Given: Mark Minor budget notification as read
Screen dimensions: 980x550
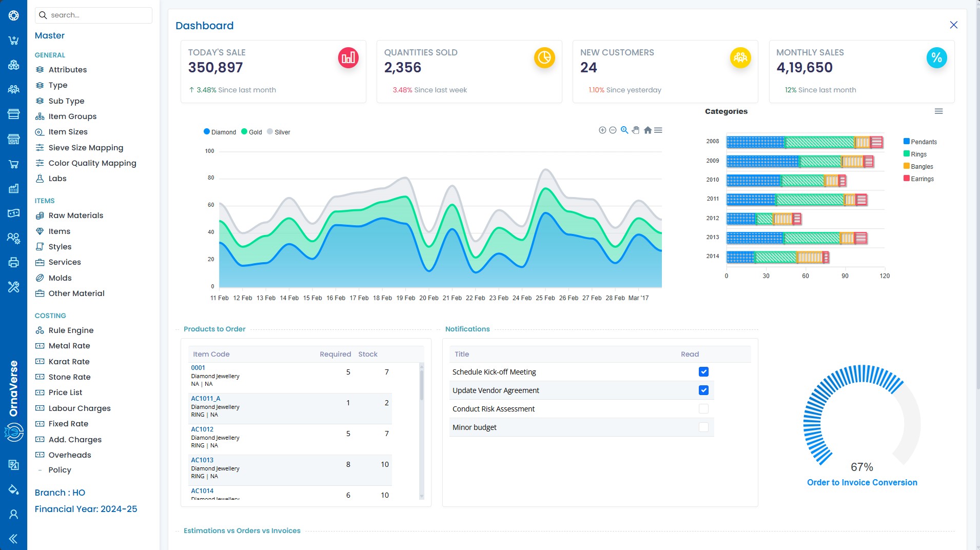Looking at the screenshot, I should 703,427.
